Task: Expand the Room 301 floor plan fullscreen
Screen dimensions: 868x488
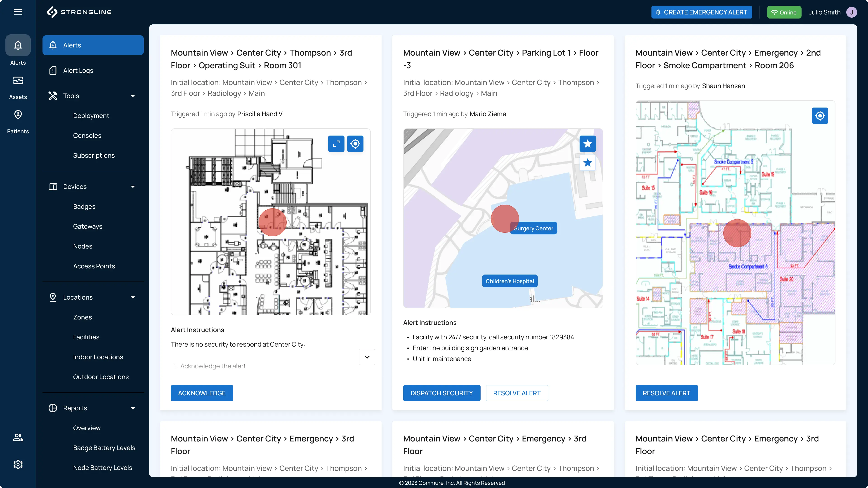Action: 336,144
